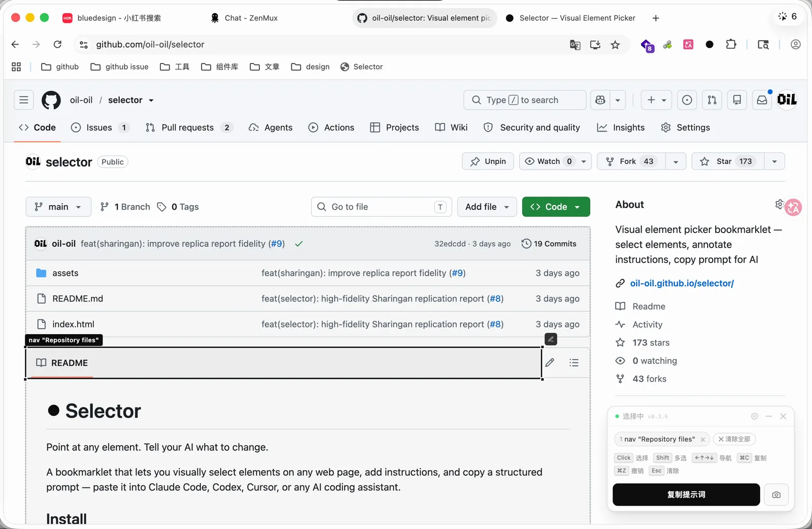Open repositories icon in GitHub header

737,100
